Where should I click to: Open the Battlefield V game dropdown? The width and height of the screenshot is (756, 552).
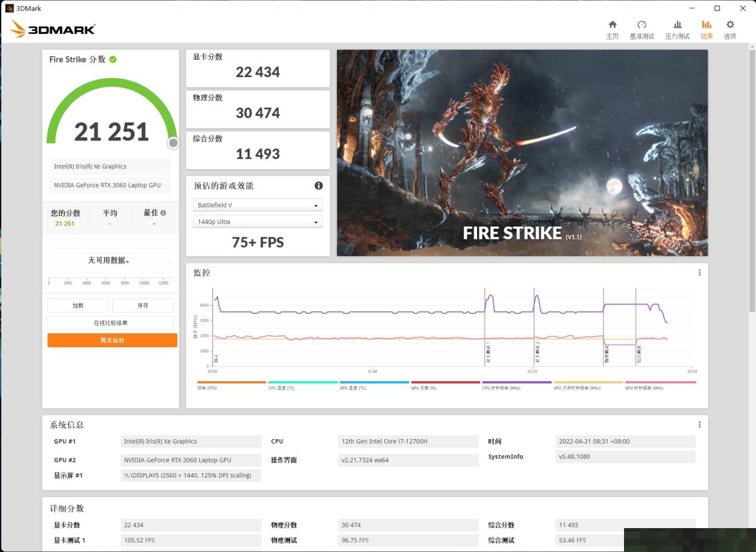click(257, 205)
